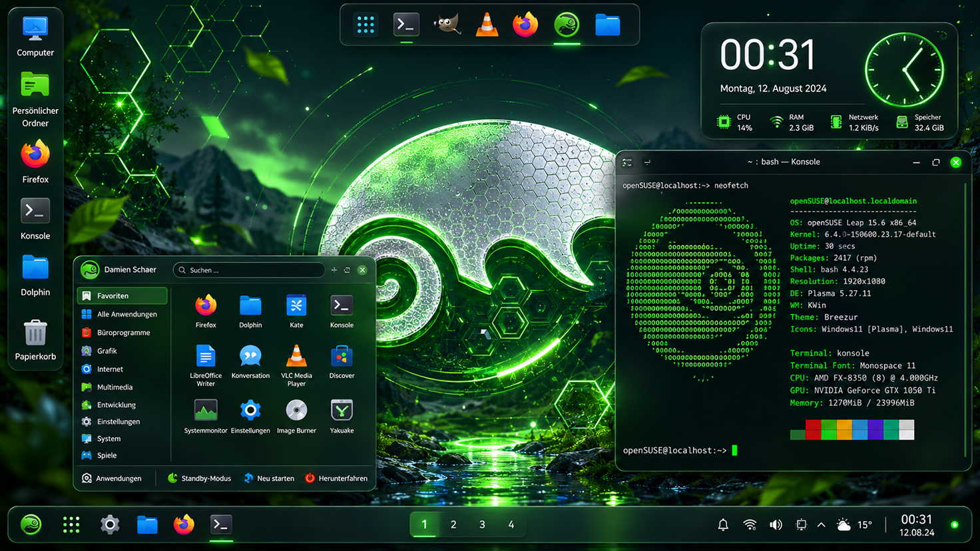
Task: Open Systemmonitor from the menu
Action: [206, 417]
